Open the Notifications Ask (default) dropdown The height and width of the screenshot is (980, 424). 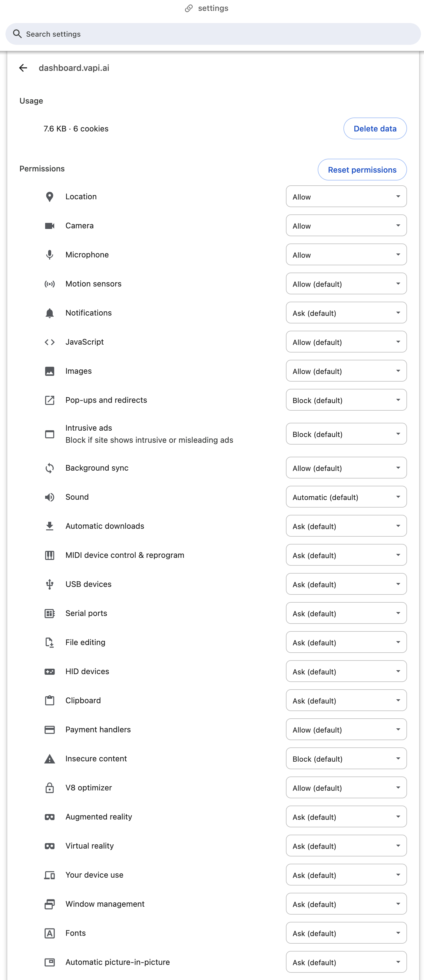pos(346,313)
